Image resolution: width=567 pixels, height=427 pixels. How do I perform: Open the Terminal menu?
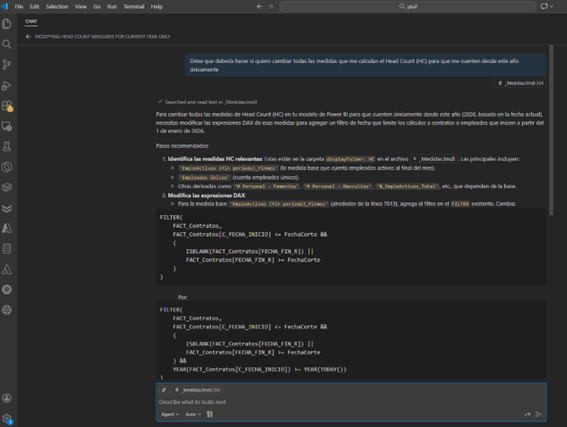click(134, 7)
